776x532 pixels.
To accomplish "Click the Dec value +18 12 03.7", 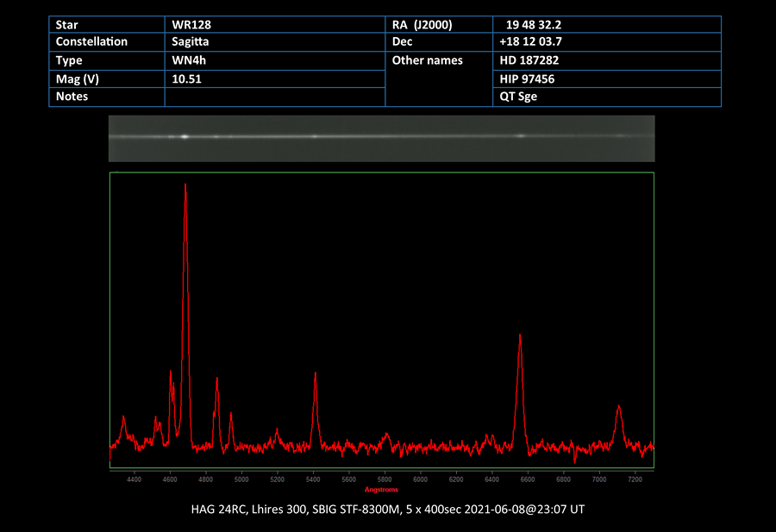I will 531,41.
